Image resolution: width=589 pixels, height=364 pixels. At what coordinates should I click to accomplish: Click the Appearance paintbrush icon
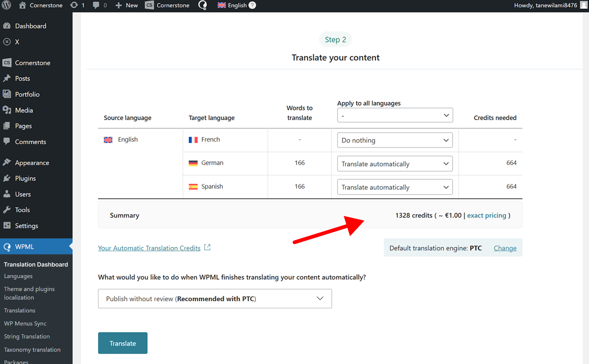click(x=7, y=162)
